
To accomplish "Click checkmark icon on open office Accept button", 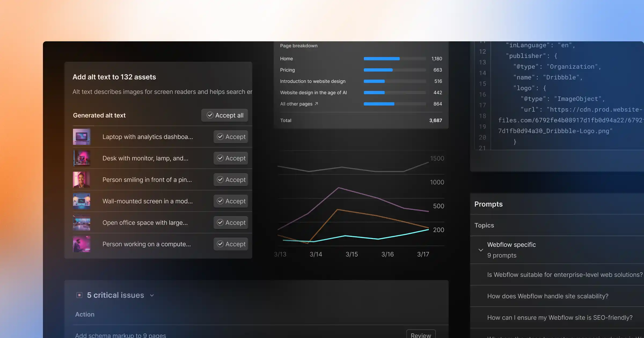I will coord(221,222).
